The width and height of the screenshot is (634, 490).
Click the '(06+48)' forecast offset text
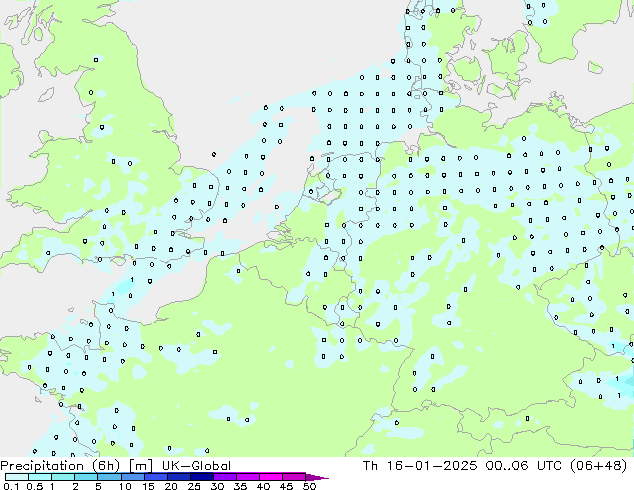(x=598, y=466)
